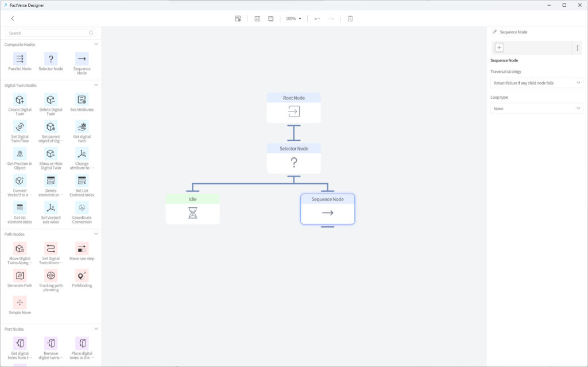The image size is (588, 367).
Task: Click the Pathfinding node icon
Action: tap(82, 276)
